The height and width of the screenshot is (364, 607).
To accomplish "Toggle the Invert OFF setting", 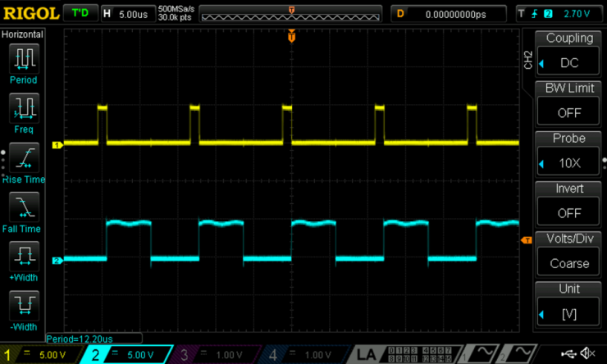I will 568,204.
